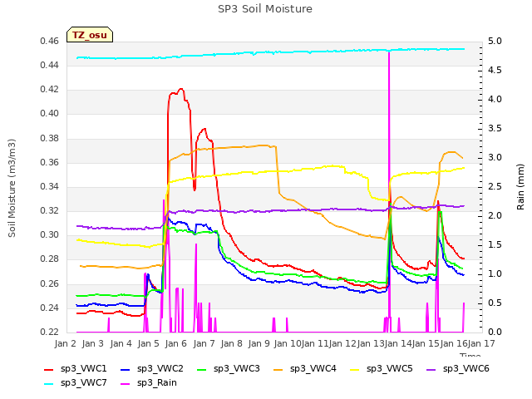
Task: Click the 0.40 left axis value
Action: coord(50,113)
